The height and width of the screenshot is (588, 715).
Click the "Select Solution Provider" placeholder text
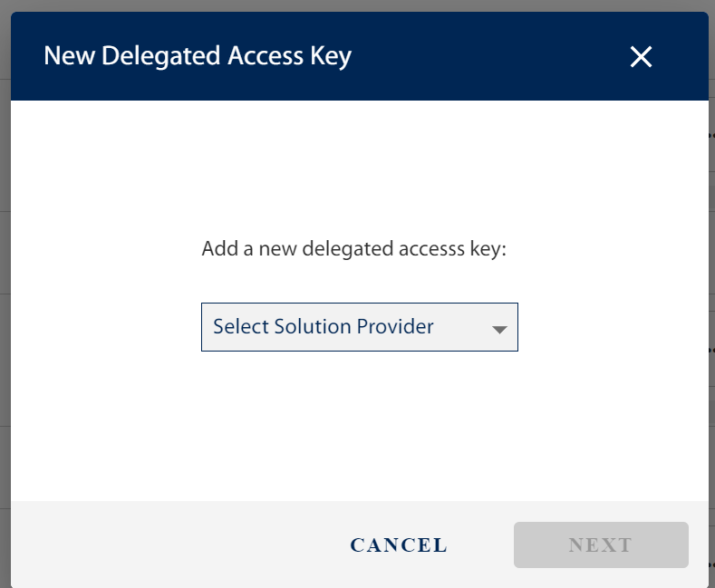coord(324,327)
